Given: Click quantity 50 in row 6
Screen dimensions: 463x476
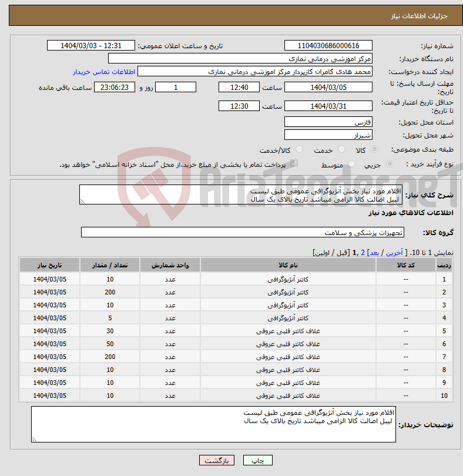Looking at the screenshot, I should point(110,344).
